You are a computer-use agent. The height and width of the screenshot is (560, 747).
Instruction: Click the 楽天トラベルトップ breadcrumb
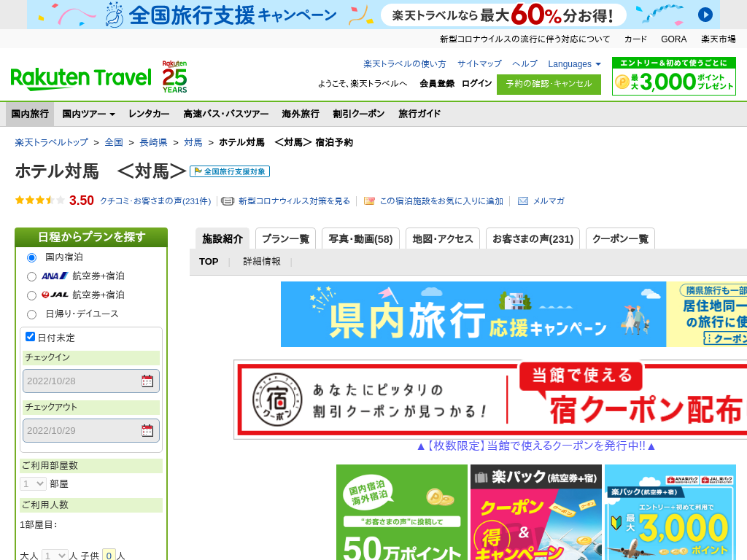(x=52, y=142)
